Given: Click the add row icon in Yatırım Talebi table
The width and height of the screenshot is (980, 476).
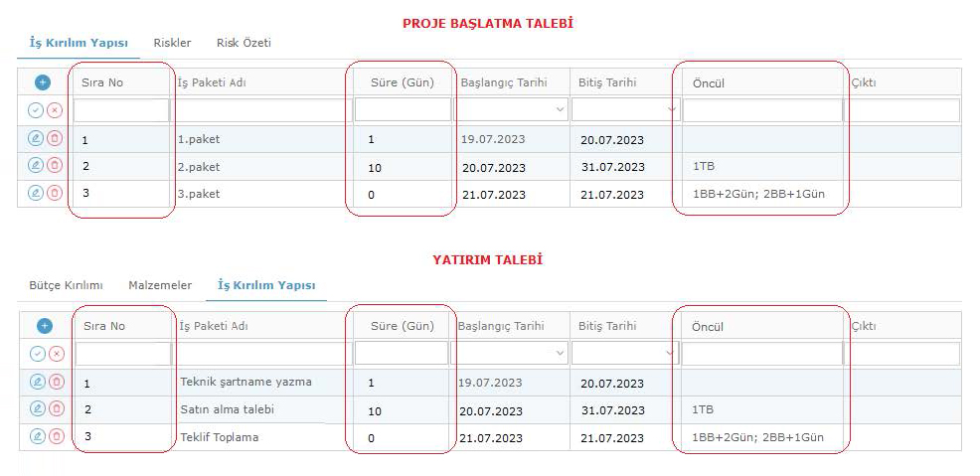Looking at the screenshot, I should (x=44, y=325).
